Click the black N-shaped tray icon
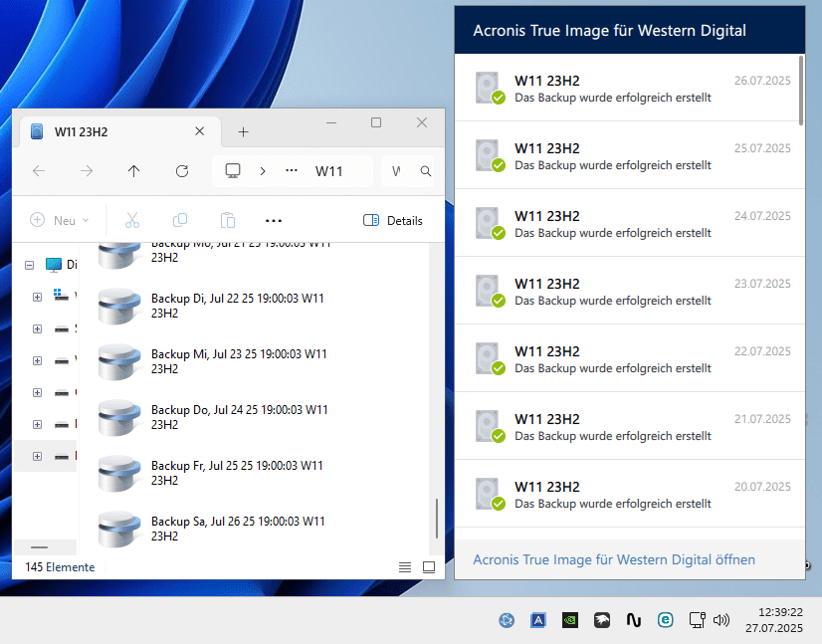 pos(634,620)
